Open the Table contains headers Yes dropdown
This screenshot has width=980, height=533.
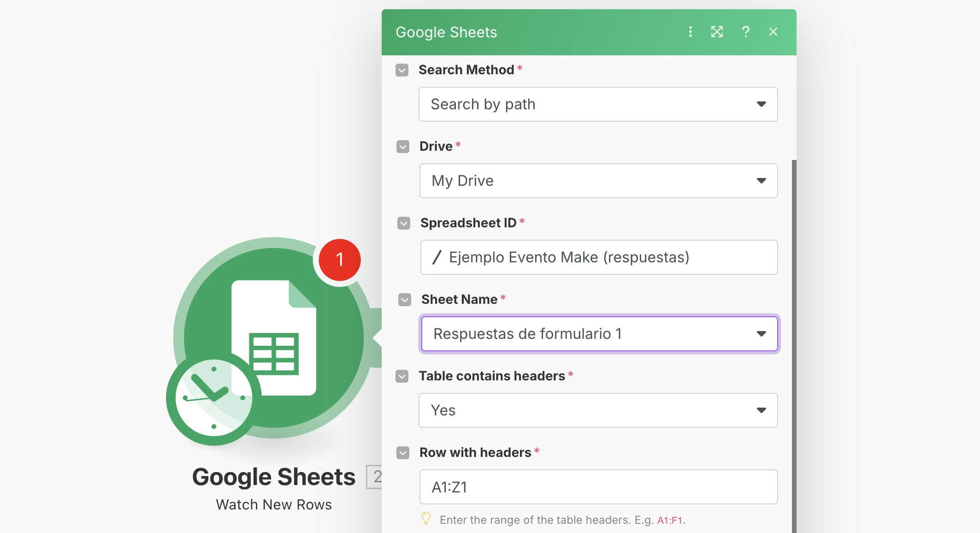(598, 410)
